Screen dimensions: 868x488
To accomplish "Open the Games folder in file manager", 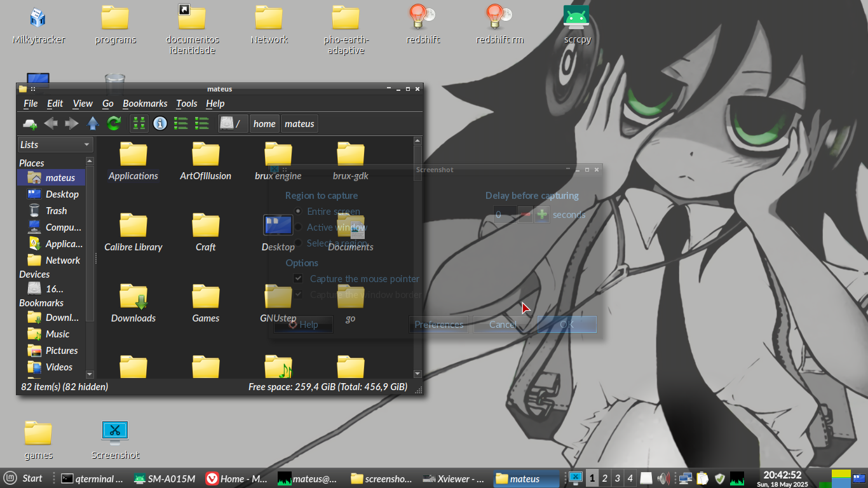I will [x=206, y=304].
